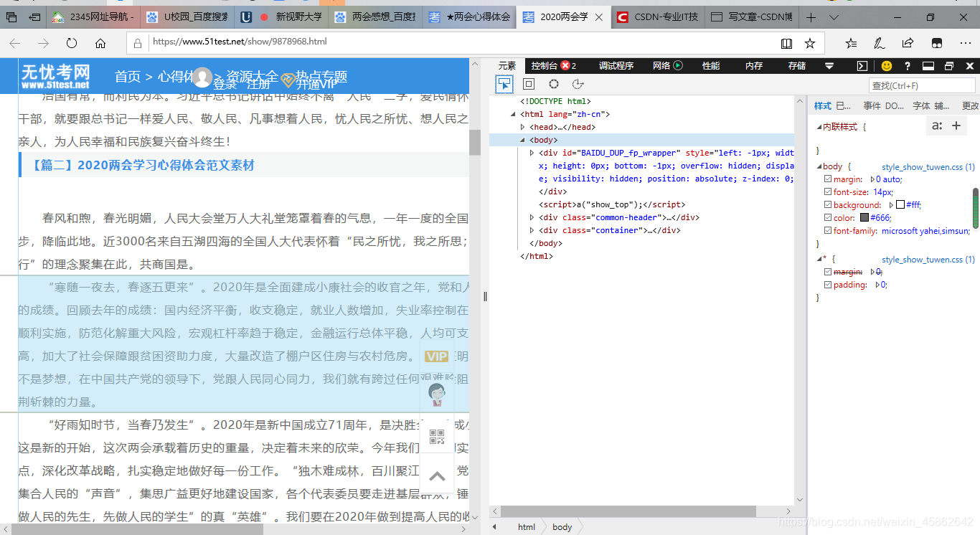Click the 无忧考网 site logo
The image size is (980, 535).
click(55, 76)
